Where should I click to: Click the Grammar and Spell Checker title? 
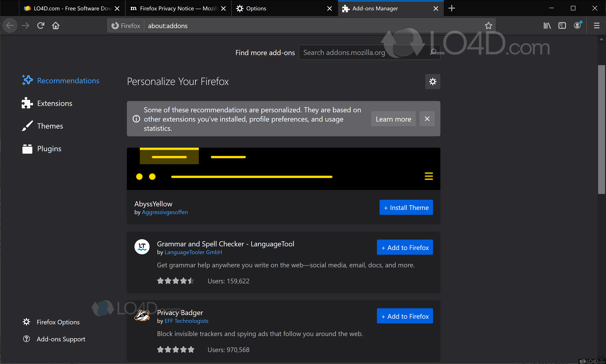pyautogui.click(x=225, y=244)
